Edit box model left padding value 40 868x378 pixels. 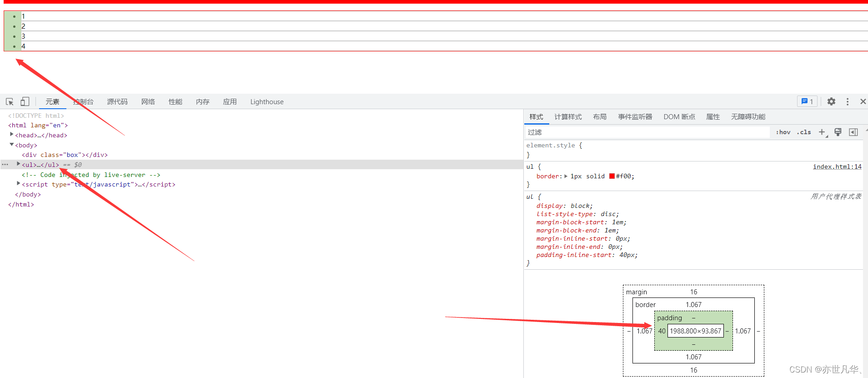pyautogui.click(x=662, y=331)
